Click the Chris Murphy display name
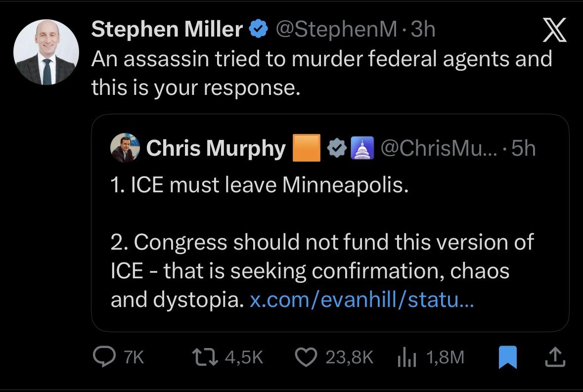 pos(216,148)
